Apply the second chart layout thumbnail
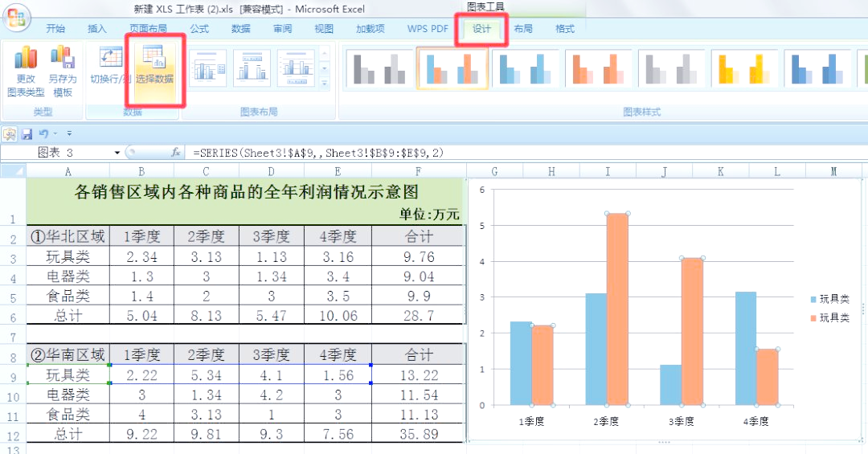The width and height of the screenshot is (868, 454). click(252, 68)
